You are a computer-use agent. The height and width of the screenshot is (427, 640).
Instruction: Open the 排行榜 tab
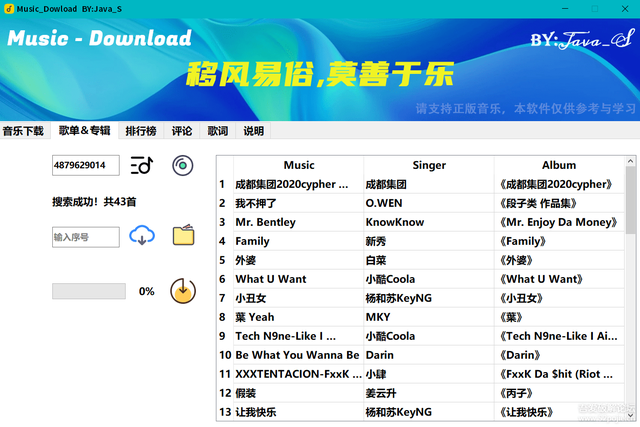coord(141,131)
